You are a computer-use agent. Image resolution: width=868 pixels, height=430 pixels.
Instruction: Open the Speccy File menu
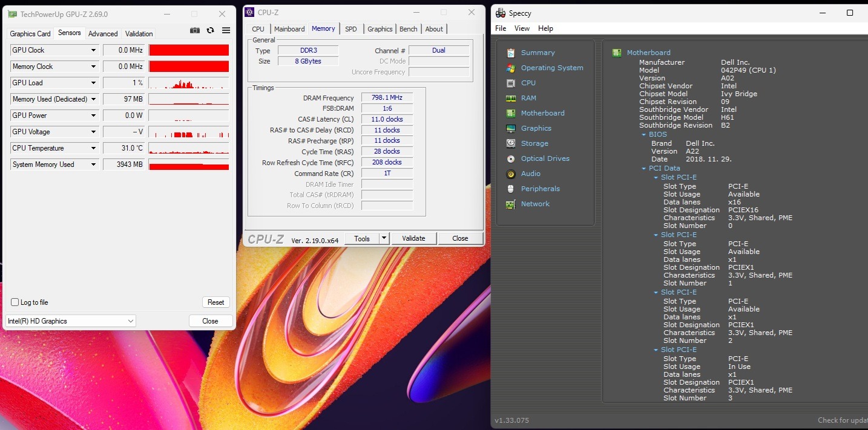click(x=501, y=28)
